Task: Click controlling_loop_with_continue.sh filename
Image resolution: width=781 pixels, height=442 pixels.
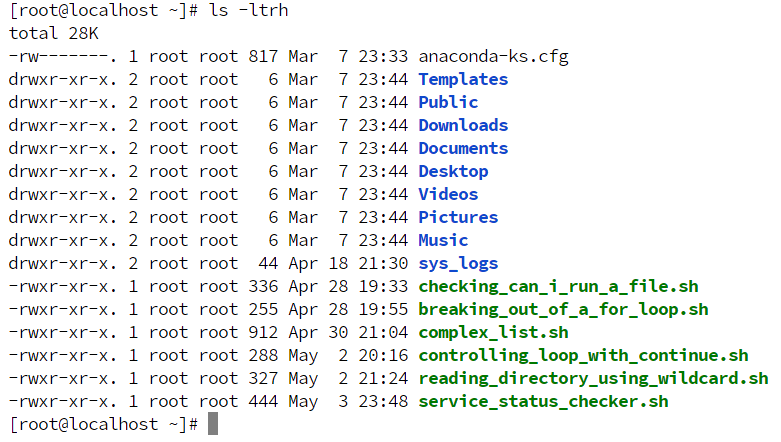Action: pos(583,355)
